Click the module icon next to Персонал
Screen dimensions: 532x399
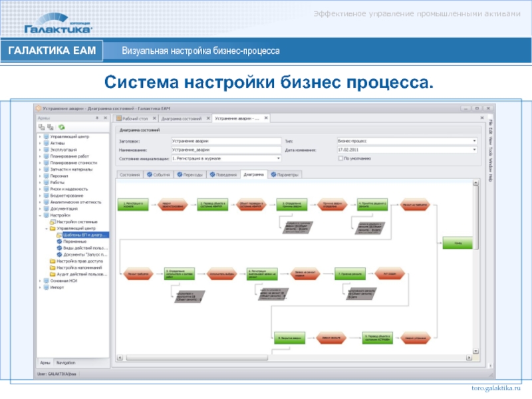tap(47, 176)
